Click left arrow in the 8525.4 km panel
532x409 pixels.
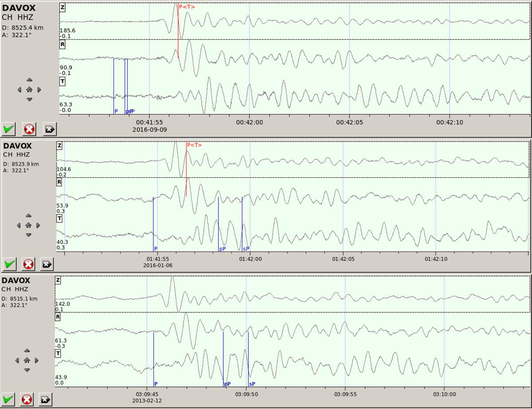point(20,90)
